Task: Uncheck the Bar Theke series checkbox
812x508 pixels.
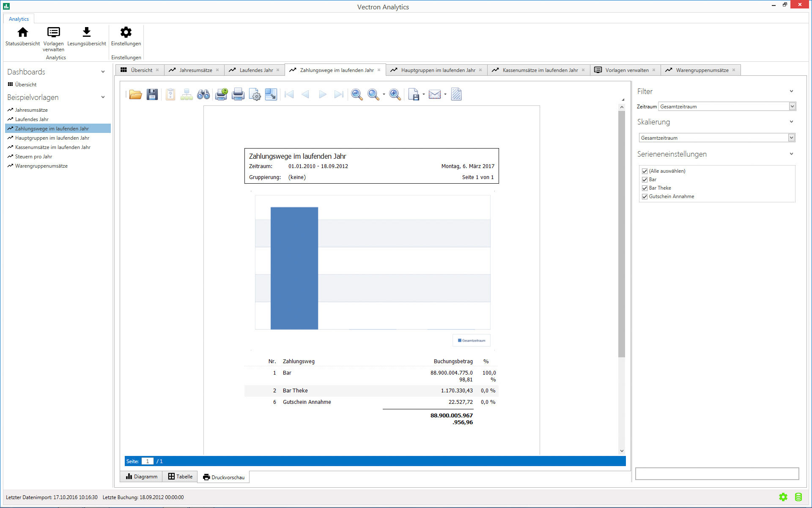Action: 645,188
